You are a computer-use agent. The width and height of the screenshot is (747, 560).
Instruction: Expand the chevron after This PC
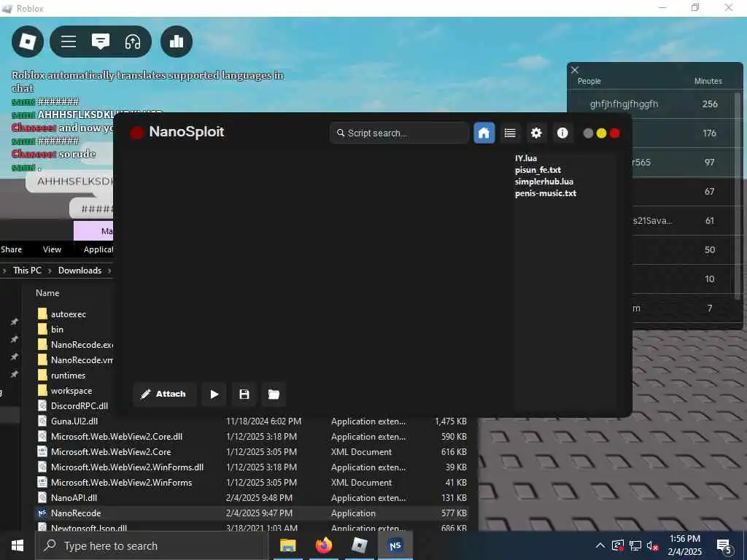point(50,271)
